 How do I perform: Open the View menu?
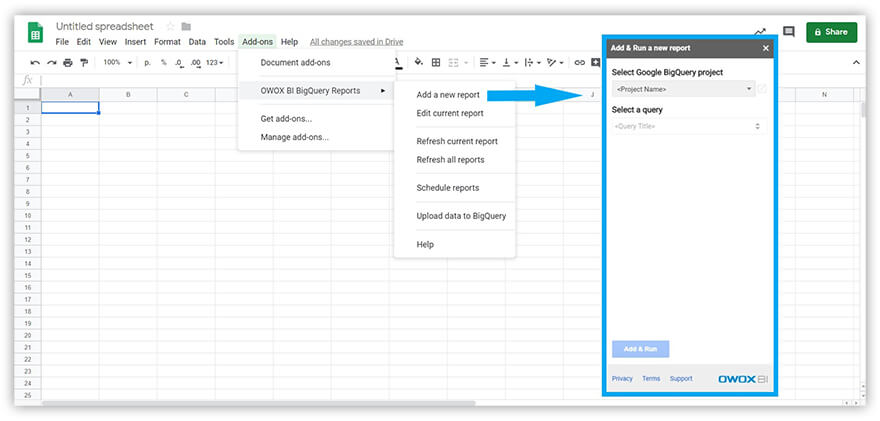point(108,42)
